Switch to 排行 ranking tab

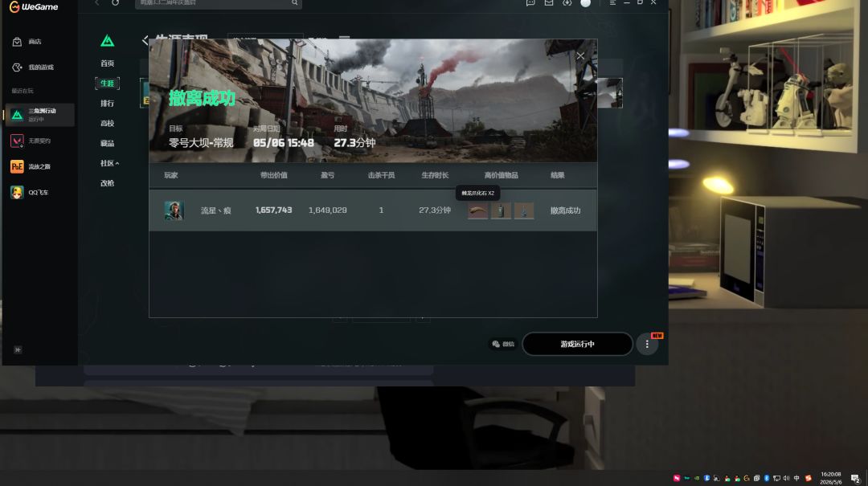click(108, 104)
